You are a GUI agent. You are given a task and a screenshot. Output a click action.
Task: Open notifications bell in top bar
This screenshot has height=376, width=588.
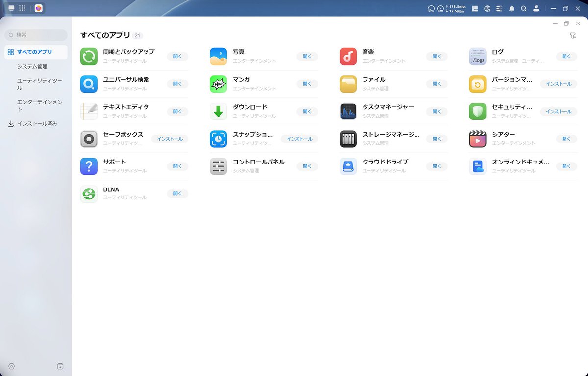click(512, 8)
